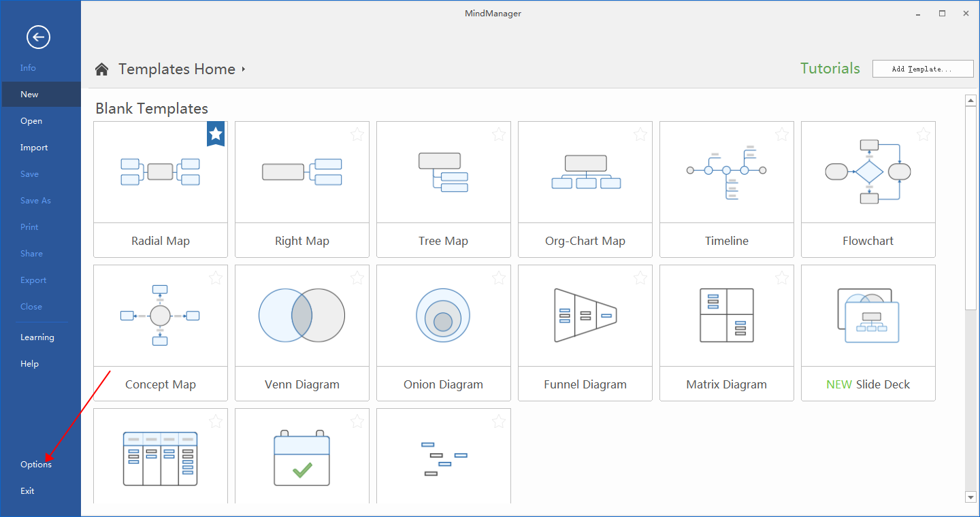Select the Matrix Diagram template
980x517 pixels.
click(x=726, y=315)
